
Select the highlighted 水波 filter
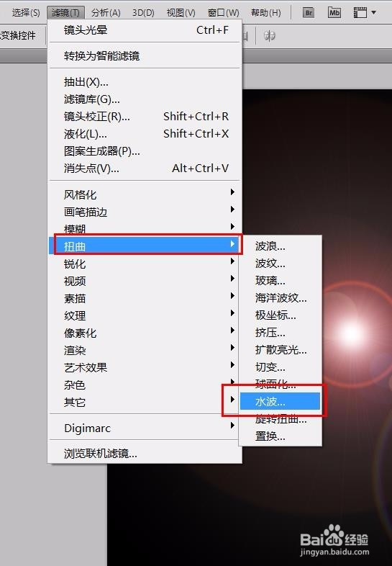[281, 401]
